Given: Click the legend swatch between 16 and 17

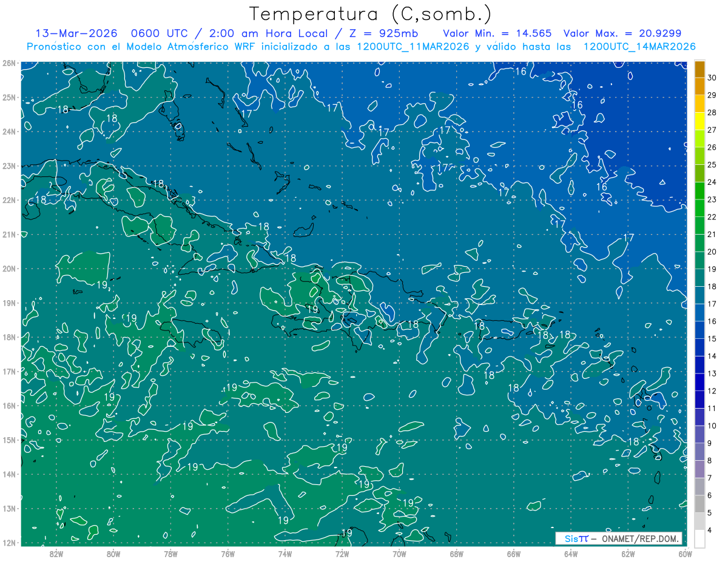Looking at the screenshot, I should click(x=699, y=313).
